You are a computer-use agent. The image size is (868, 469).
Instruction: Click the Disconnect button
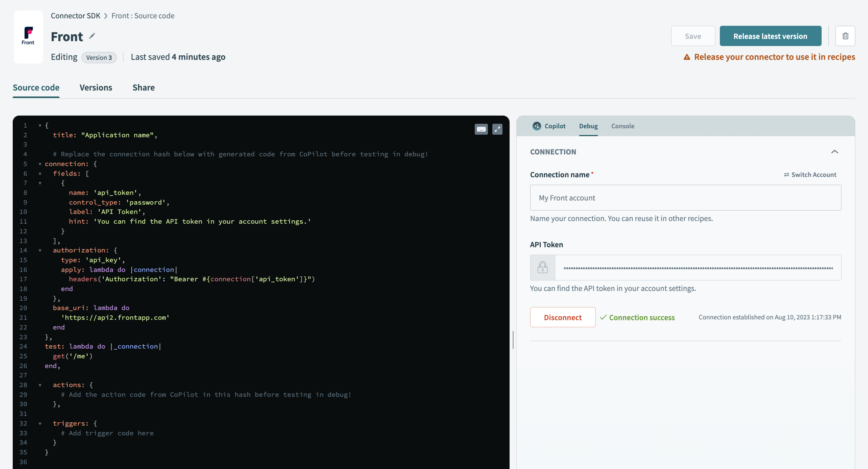click(x=563, y=317)
